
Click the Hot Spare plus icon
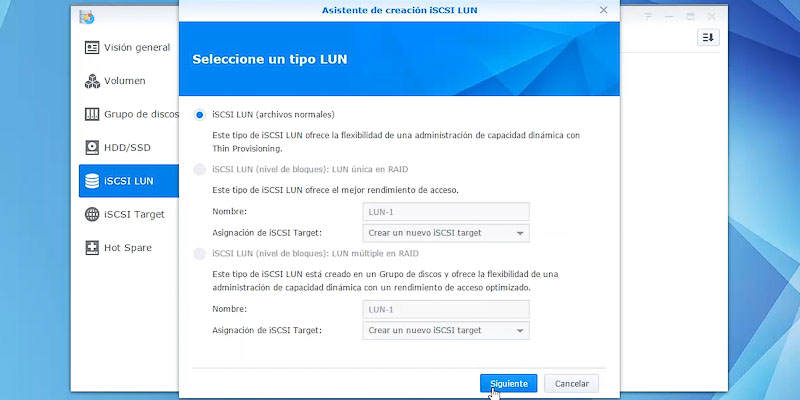tap(92, 248)
